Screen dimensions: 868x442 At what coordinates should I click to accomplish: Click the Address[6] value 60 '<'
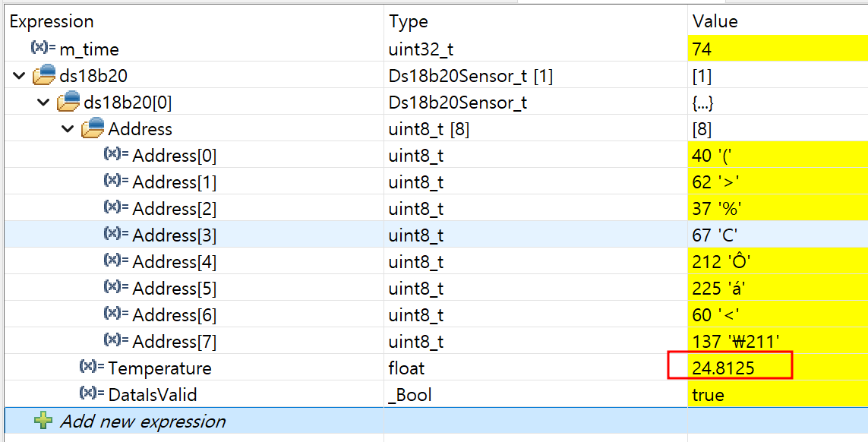716,315
